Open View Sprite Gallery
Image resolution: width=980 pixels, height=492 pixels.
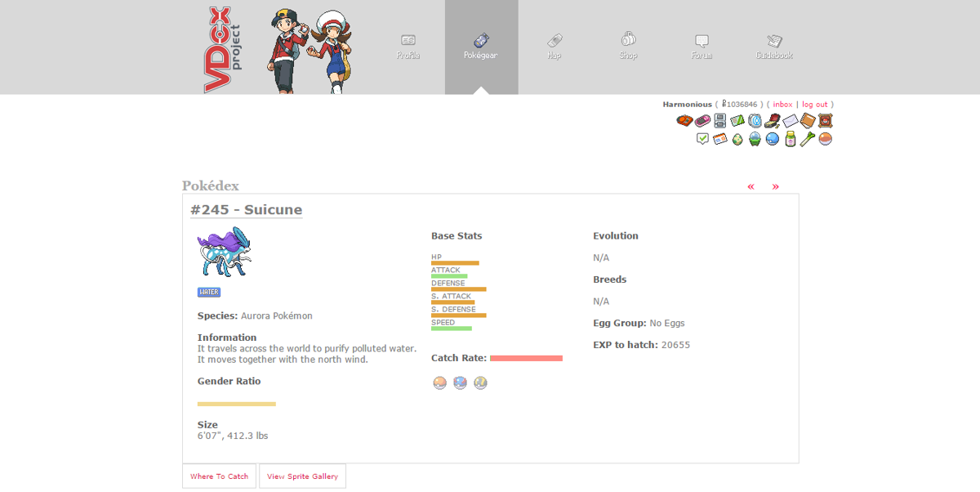[302, 476]
